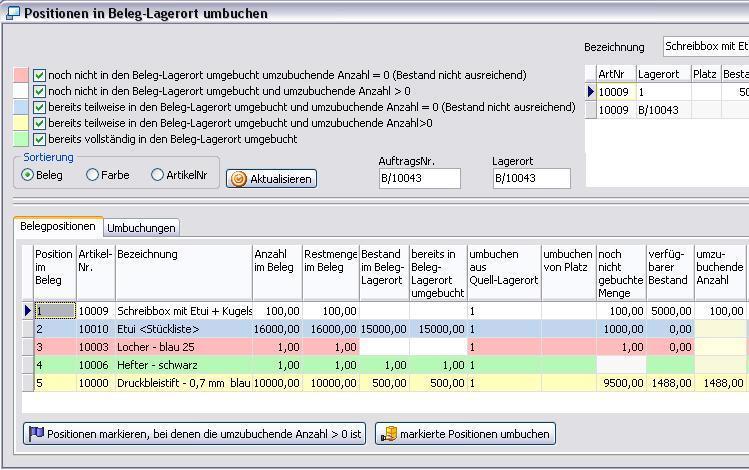Click into the Lagerort input field
This screenshot has height=470, width=749.
[x=531, y=178]
